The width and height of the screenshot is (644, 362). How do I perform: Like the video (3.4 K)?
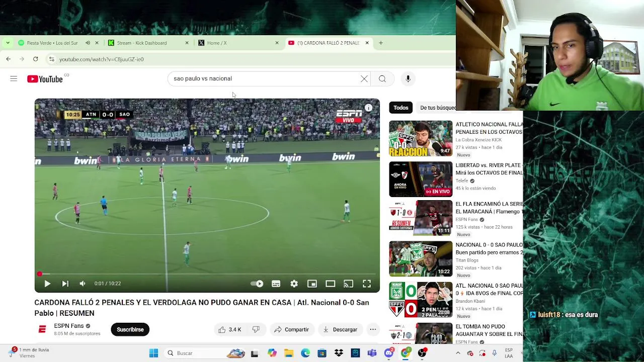point(229,329)
